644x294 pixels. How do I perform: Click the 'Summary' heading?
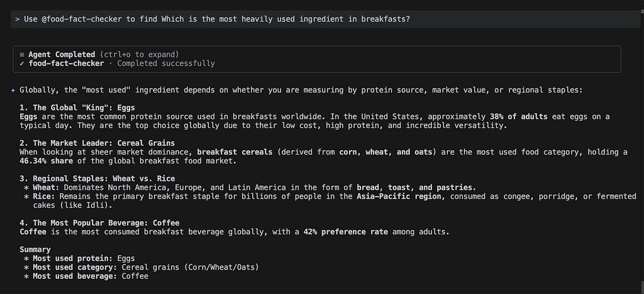click(35, 250)
